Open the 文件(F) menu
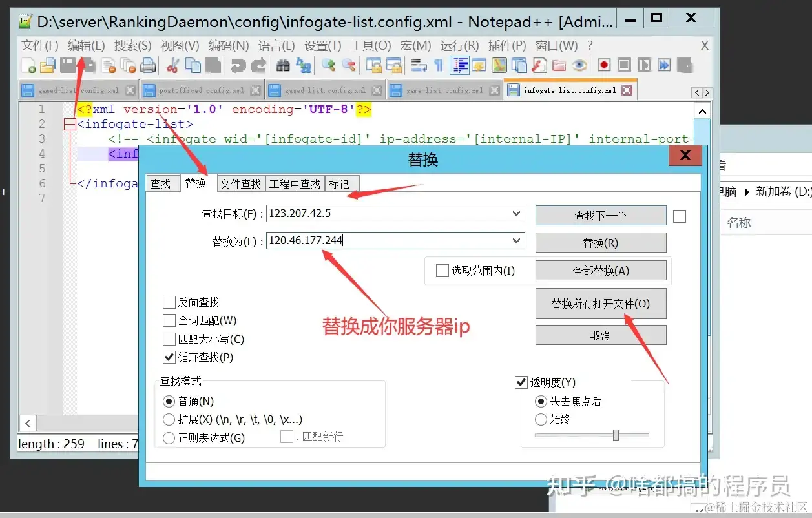 (x=40, y=46)
